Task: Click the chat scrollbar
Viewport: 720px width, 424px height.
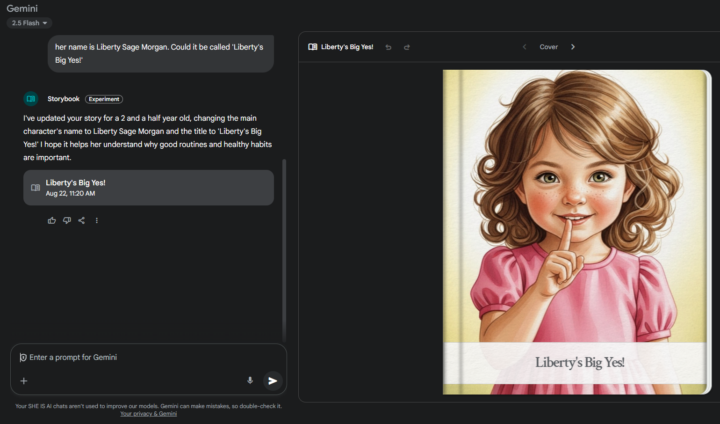Action: [x=284, y=250]
